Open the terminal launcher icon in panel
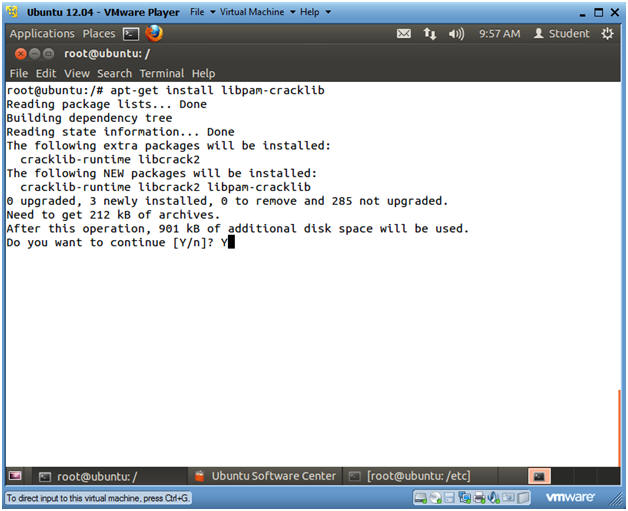Screen dimensions: 628x511 point(131,34)
